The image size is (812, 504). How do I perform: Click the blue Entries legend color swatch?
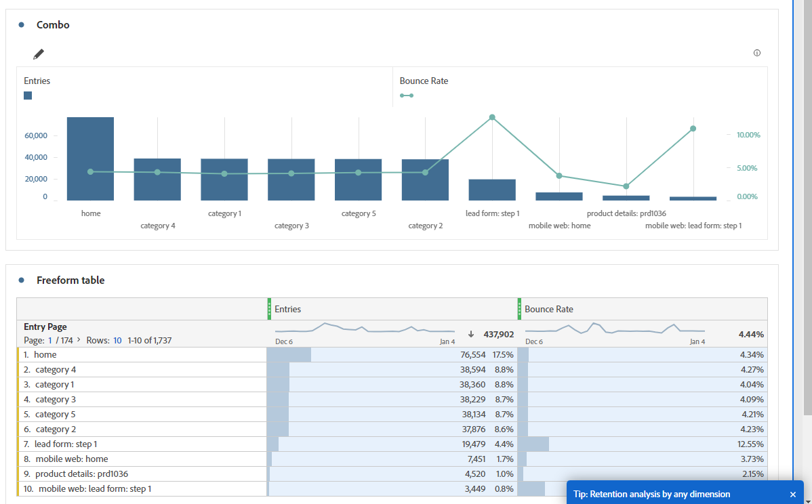28,96
